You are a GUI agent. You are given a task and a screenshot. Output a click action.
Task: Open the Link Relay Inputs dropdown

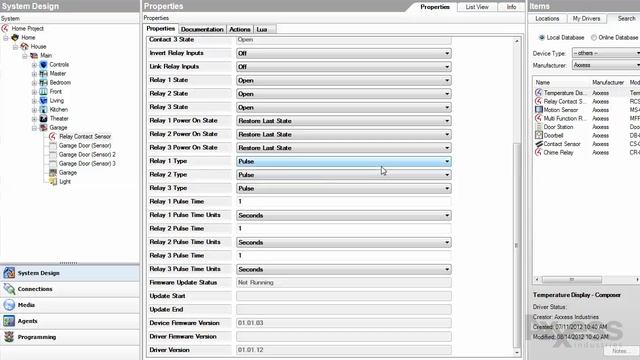click(344, 67)
